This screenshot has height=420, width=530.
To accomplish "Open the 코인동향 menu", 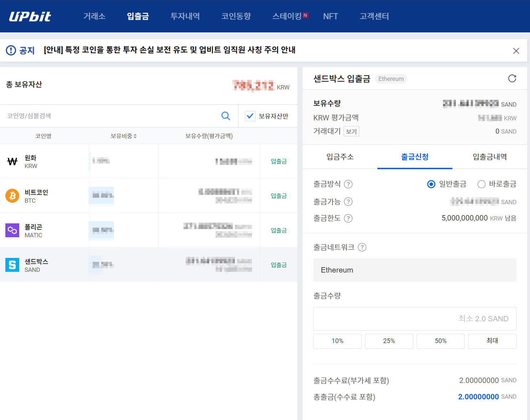I will pyautogui.click(x=236, y=16).
